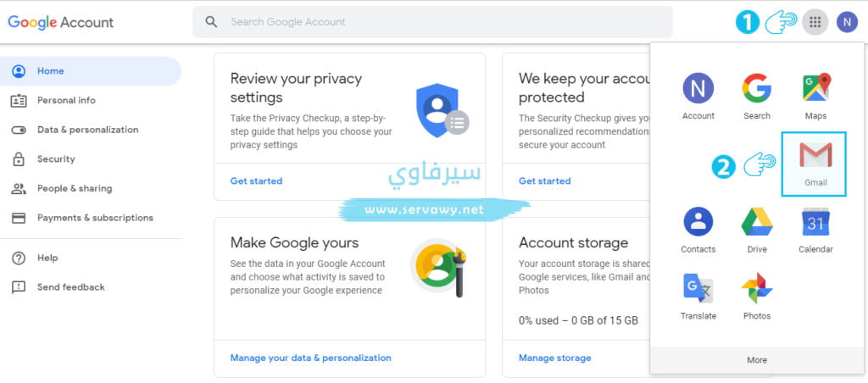Viewport: 868px width, 383px height.
Task: Open Payments & subscriptions section
Action: [95, 218]
